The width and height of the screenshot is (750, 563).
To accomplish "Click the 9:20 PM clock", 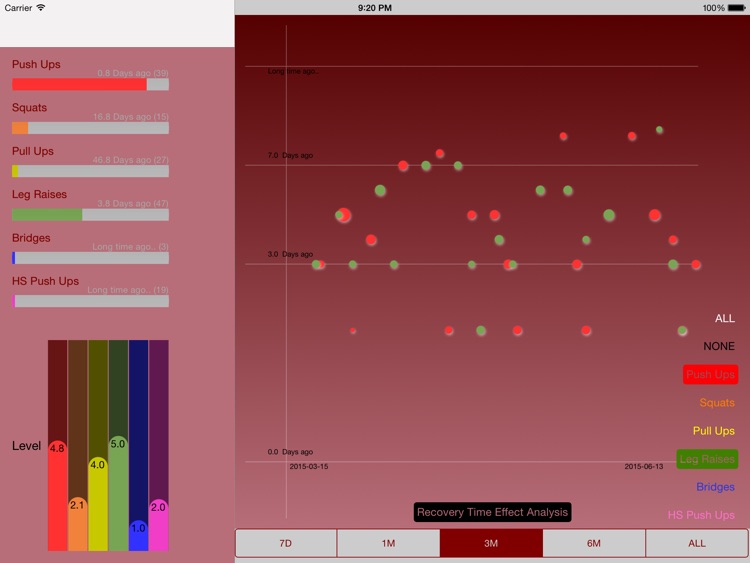I will point(375,8).
